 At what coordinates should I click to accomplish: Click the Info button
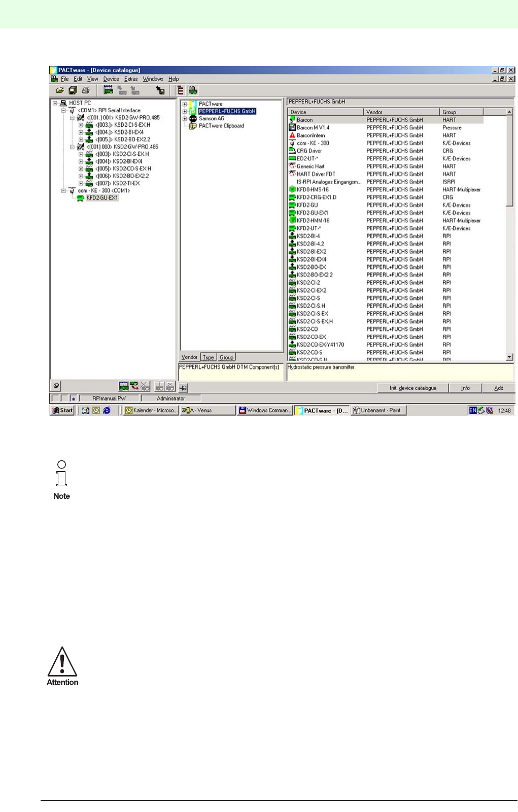tap(465, 388)
